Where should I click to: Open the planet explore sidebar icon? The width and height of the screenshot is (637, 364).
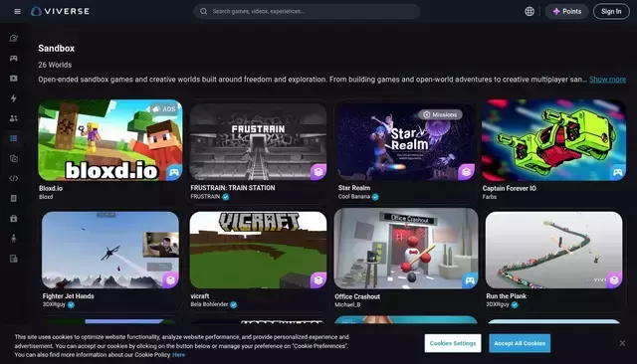pos(13,38)
